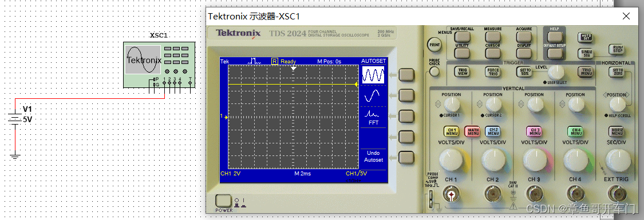Screen dimensions: 644x220
Task: Click the trigger SET TO 50% button
Action: (524, 71)
